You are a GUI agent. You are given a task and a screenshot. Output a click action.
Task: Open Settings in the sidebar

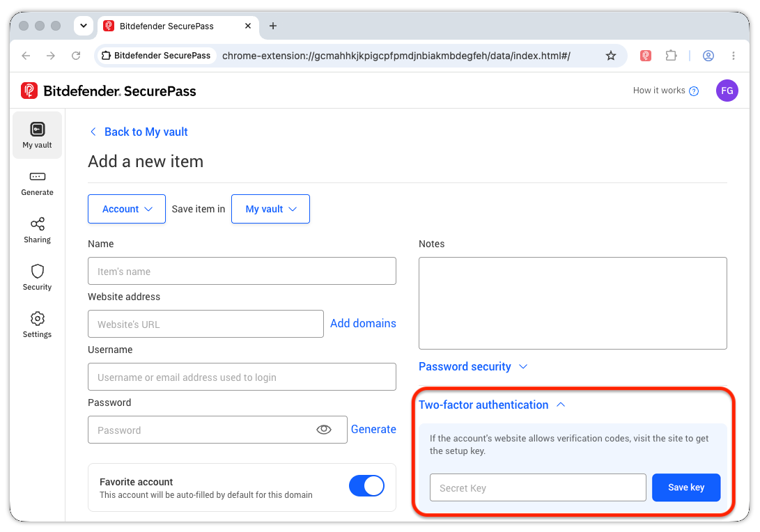click(x=38, y=325)
